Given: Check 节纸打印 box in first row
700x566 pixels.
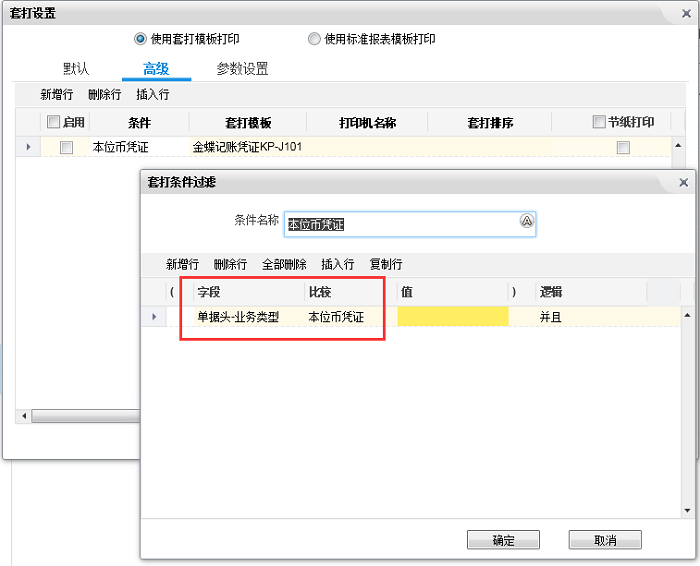Looking at the screenshot, I should point(623,147).
